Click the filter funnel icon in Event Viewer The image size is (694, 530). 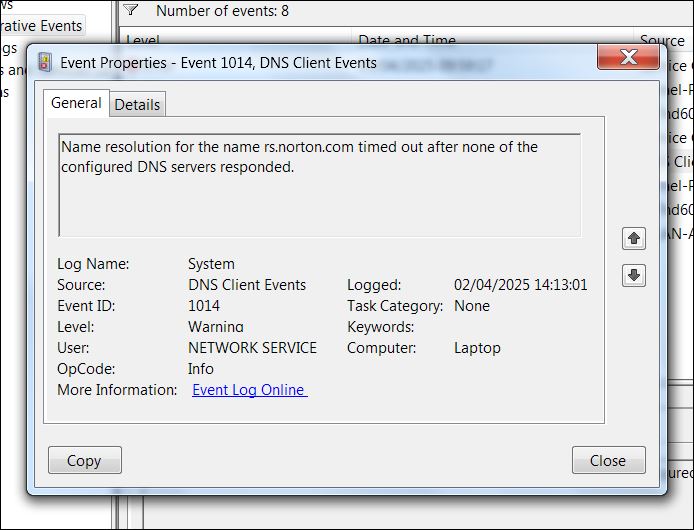(131, 10)
